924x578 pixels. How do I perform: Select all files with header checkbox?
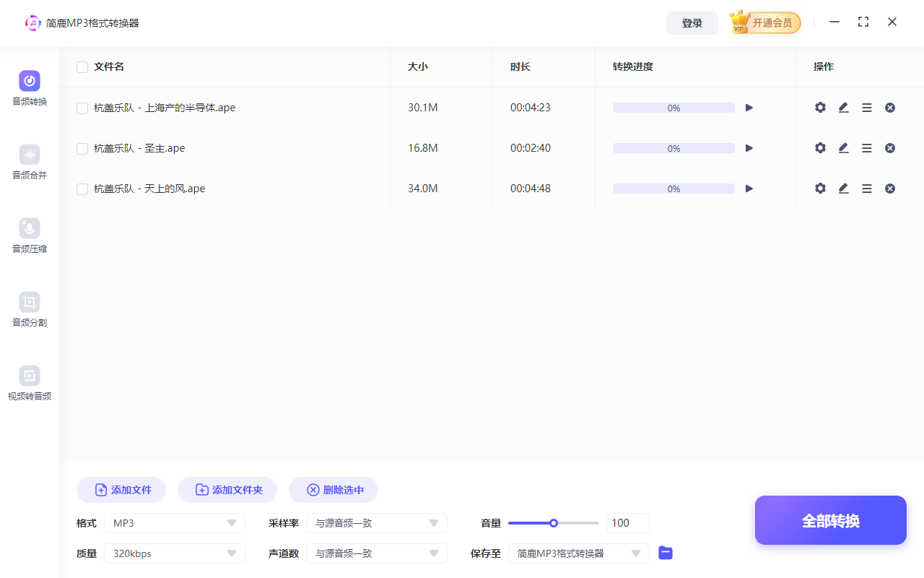click(82, 66)
